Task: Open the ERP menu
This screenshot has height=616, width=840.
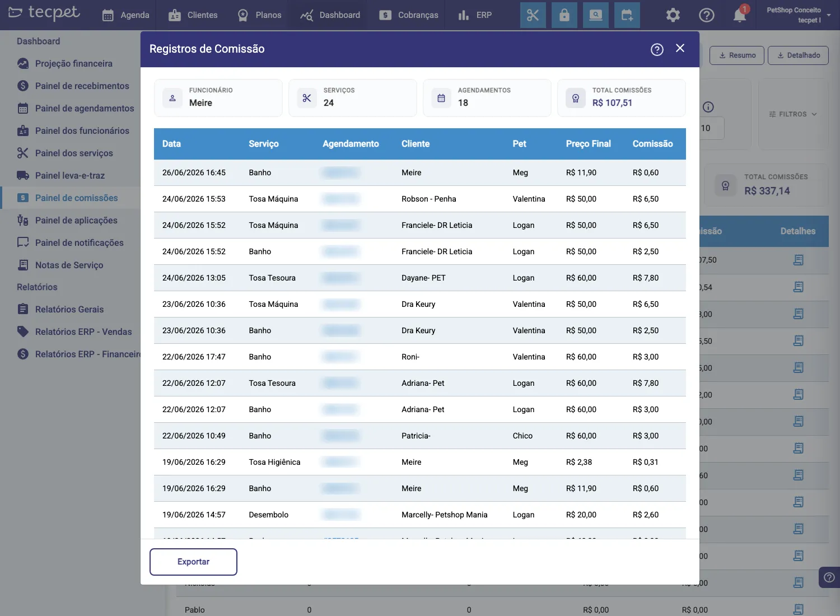Action: point(475,15)
